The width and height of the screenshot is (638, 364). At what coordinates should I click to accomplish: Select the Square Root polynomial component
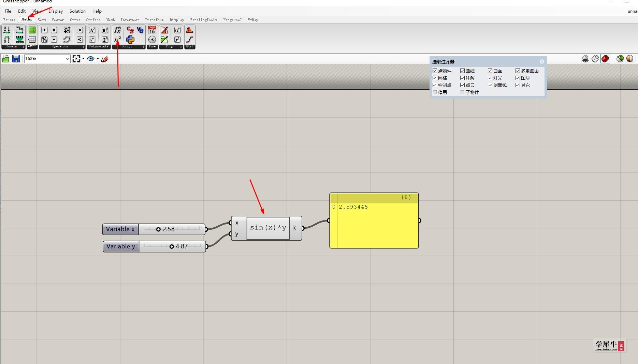92,40
